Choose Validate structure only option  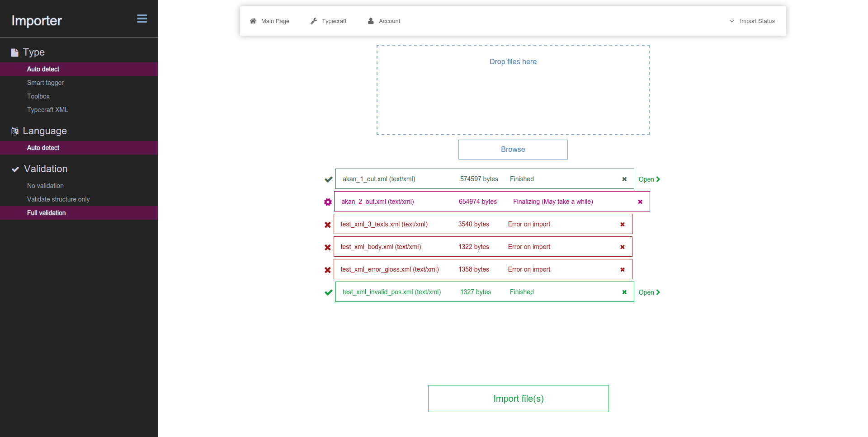tap(79, 199)
